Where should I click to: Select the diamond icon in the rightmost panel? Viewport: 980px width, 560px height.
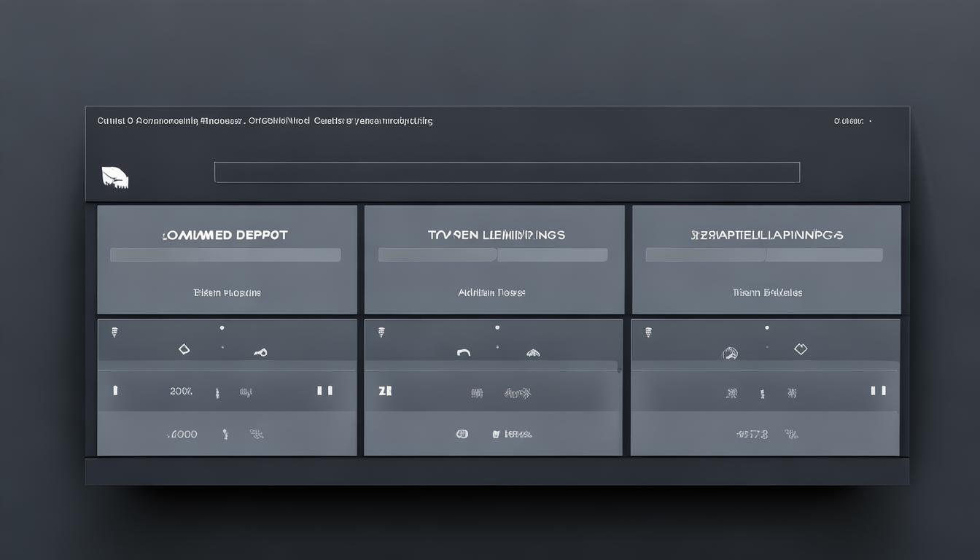[800, 349]
